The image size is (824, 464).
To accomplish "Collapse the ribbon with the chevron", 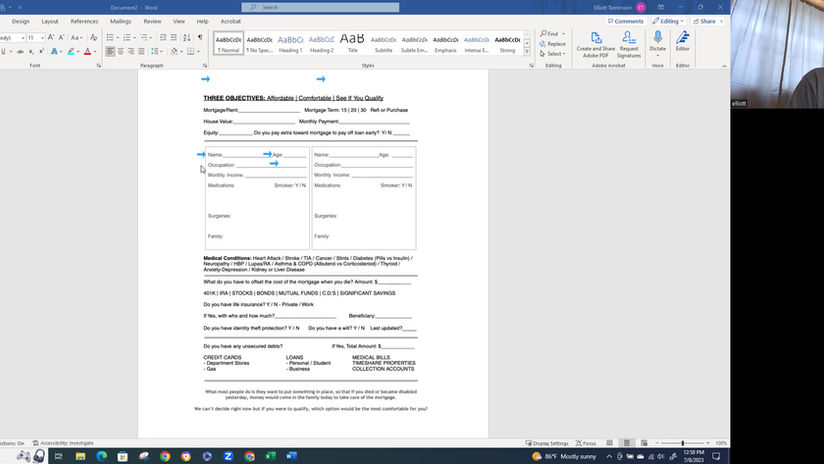I will tap(724, 66).
